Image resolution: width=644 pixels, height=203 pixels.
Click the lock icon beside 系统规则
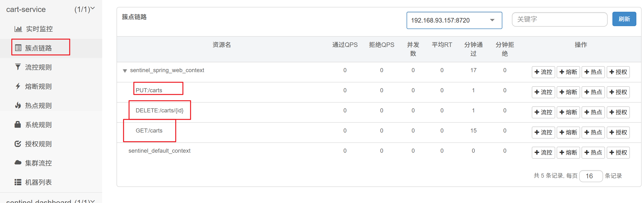click(x=18, y=124)
